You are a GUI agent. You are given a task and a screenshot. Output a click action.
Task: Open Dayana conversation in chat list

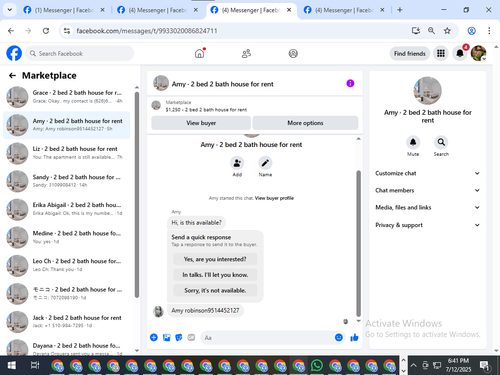[67, 347]
